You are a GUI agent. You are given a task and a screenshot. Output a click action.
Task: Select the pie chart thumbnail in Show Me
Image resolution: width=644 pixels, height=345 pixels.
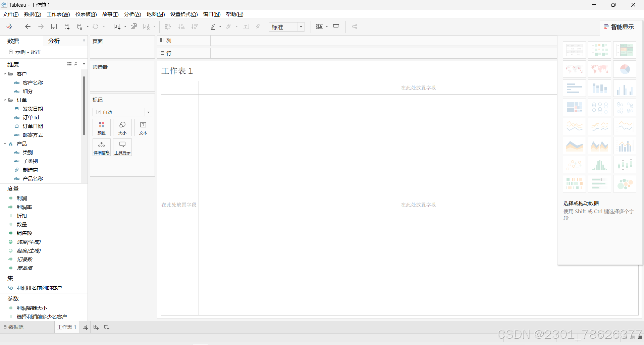[625, 69]
